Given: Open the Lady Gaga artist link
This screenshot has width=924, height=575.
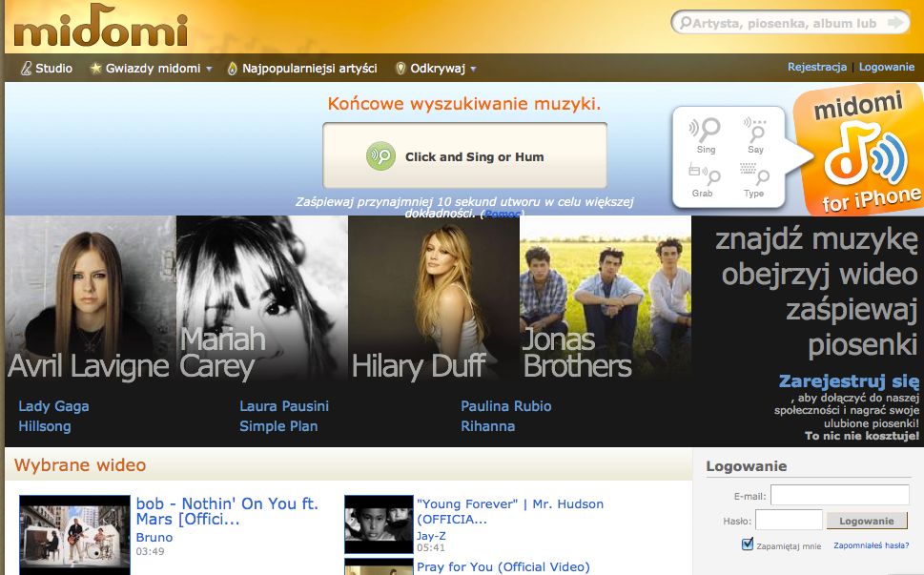Looking at the screenshot, I should point(53,406).
